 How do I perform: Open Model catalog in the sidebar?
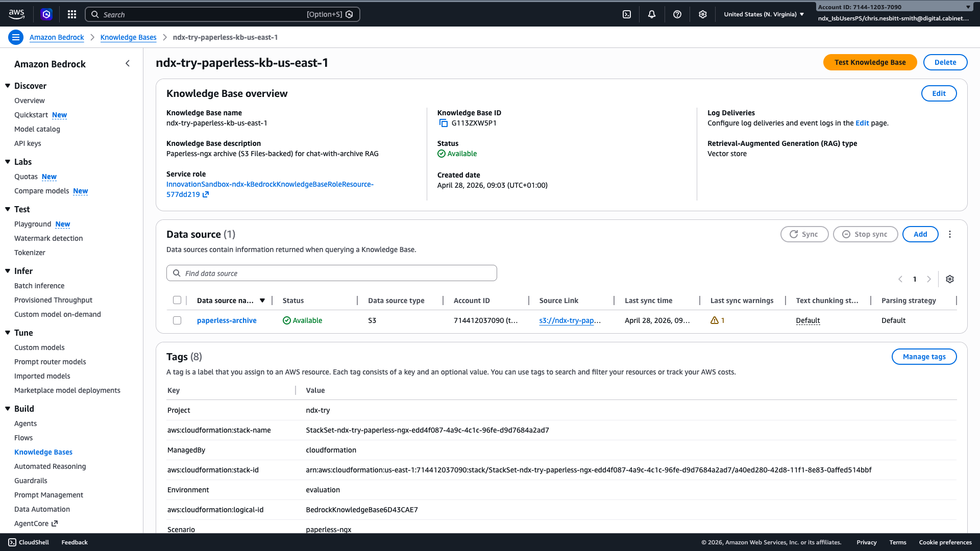[x=37, y=129]
